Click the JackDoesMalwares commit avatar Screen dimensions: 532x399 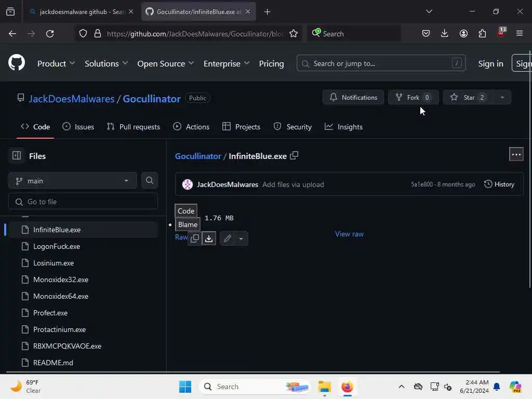click(187, 184)
